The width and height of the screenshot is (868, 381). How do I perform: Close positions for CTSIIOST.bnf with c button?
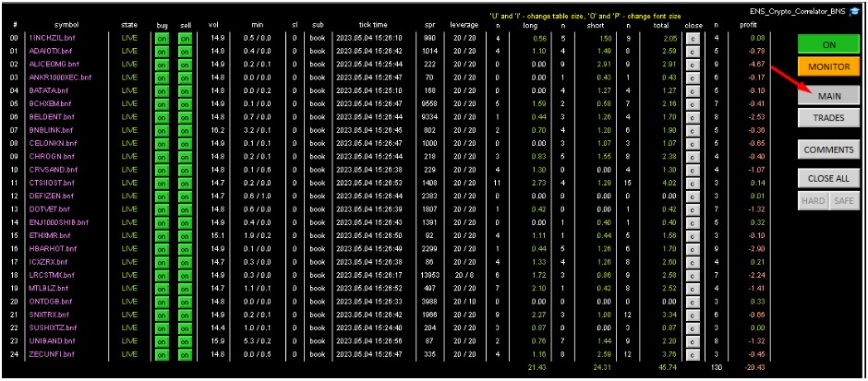pyautogui.click(x=693, y=183)
